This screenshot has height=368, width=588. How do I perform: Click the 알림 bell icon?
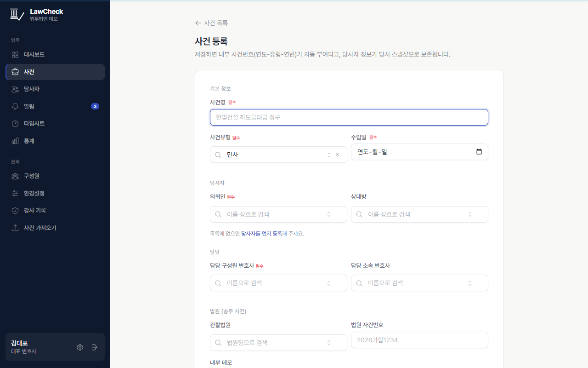pos(15,106)
